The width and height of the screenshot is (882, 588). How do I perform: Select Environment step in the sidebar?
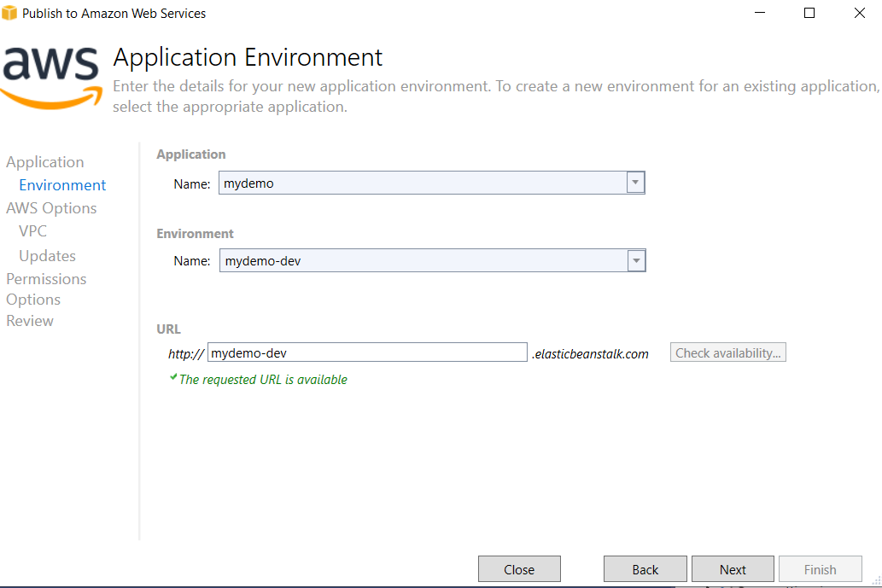pos(62,185)
